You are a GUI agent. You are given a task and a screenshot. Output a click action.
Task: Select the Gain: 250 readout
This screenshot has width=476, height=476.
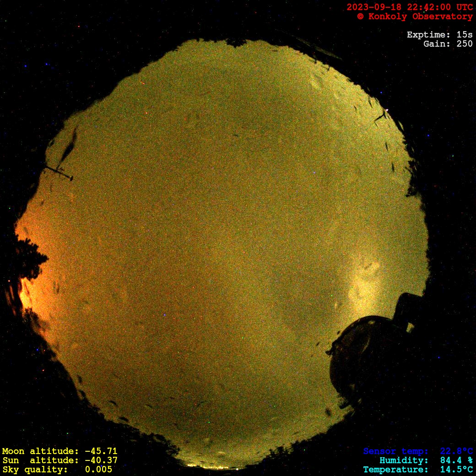(x=448, y=44)
